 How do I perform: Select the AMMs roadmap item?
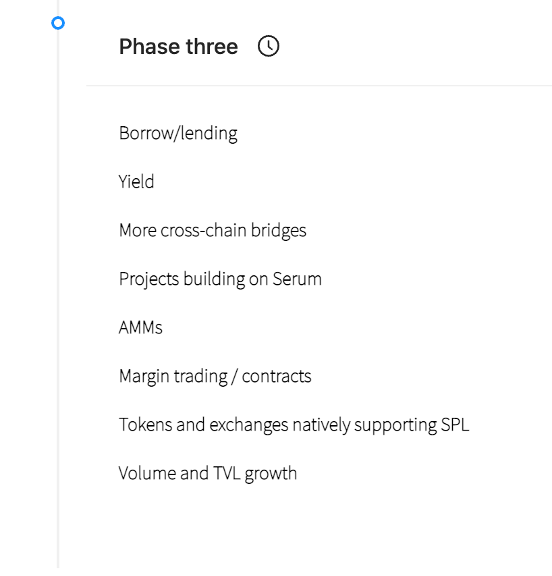pyautogui.click(x=141, y=328)
